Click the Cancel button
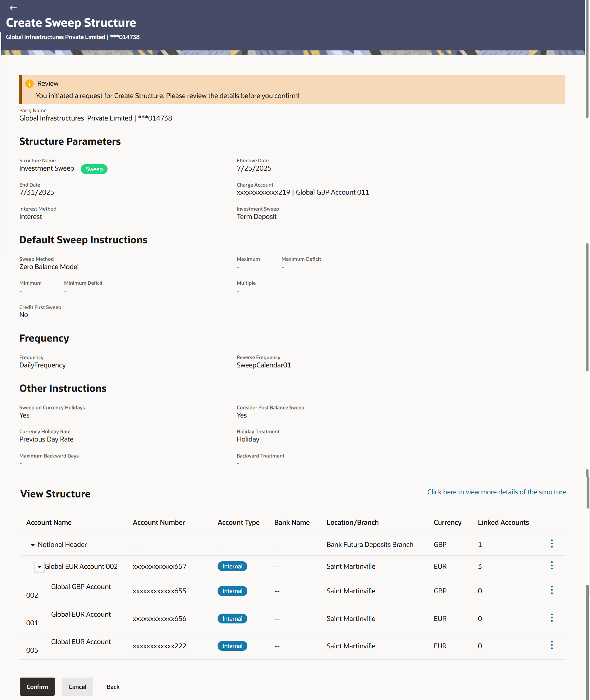Viewport: 590px width, 700px height. tap(77, 686)
